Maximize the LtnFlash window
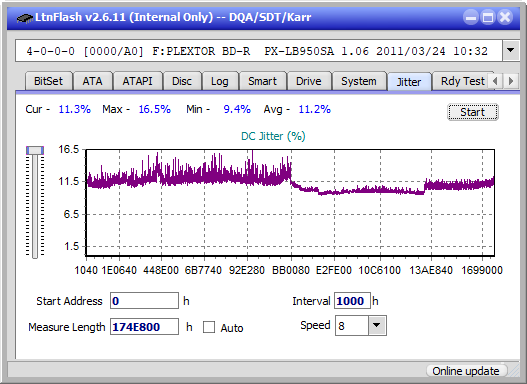The width and height of the screenshot is (527, 384). tap(488, 17)
